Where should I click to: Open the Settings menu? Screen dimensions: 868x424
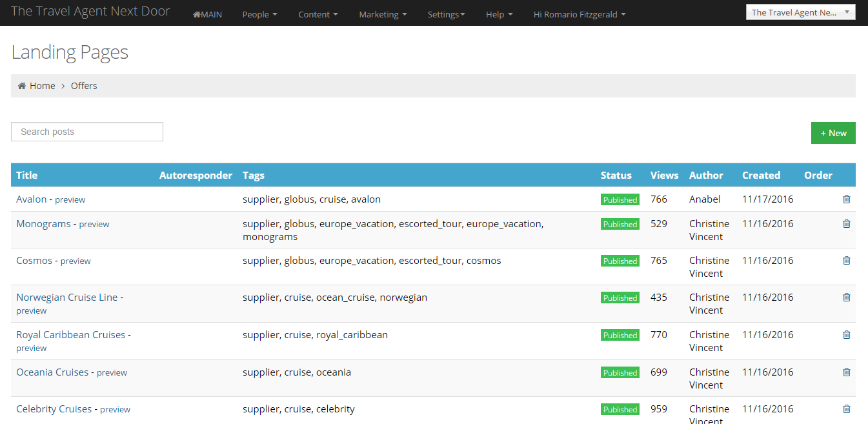[446, 14]
